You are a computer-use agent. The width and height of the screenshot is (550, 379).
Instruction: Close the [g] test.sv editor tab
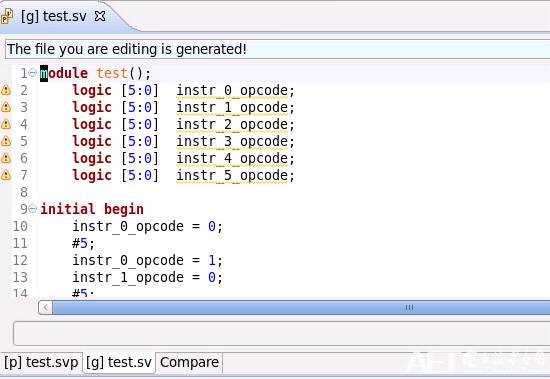[100, 16]
